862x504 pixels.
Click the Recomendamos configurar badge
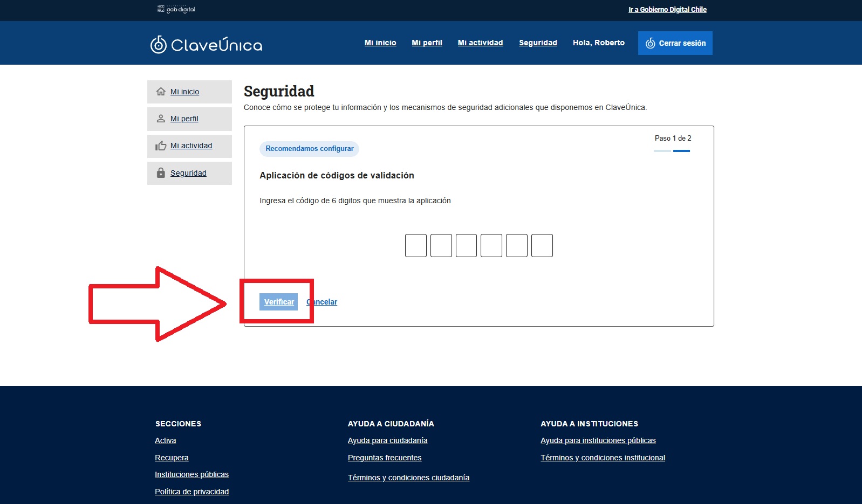pyautogui.click(x=310, y=149)
